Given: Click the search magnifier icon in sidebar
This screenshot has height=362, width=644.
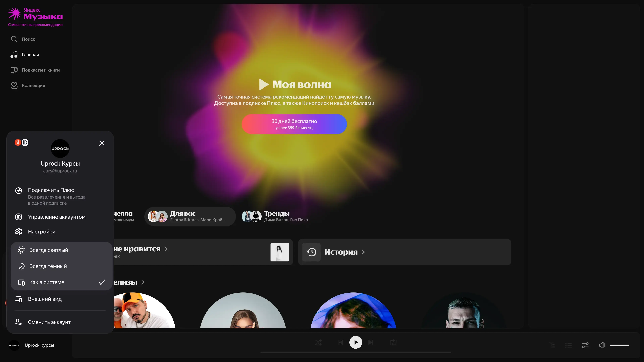Looking at the screenshot, I should click(14, 39).
